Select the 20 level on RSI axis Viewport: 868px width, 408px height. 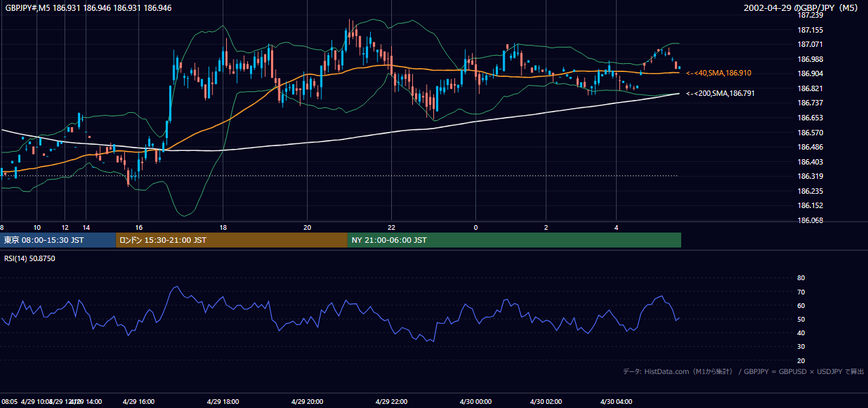coord(801,360)
